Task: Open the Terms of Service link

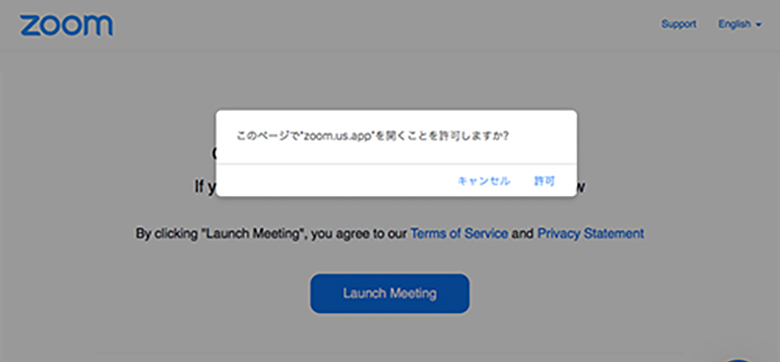Action: 459,233
